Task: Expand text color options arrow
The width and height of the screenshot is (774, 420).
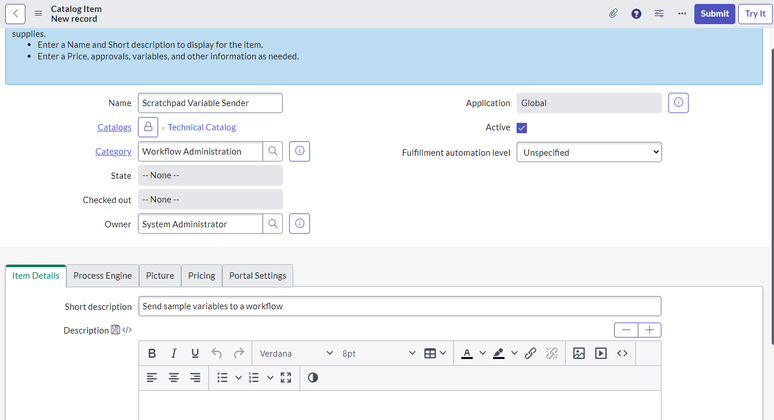Action: 483,353
